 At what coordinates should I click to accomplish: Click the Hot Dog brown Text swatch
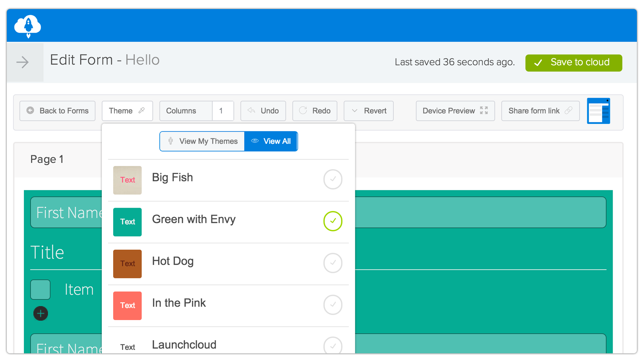(x=127, y=264)
